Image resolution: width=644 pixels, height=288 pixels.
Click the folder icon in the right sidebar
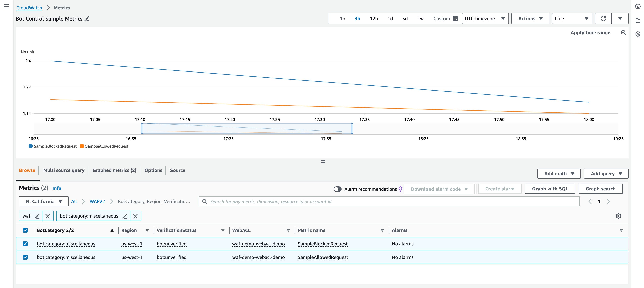(x=638, y=20)
